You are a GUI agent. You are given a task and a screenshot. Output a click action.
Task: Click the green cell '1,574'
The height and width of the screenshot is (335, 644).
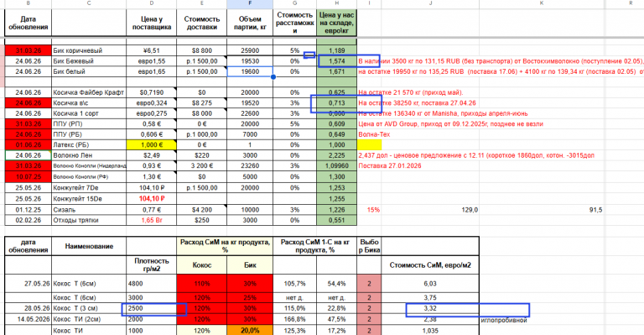(337, 60)
